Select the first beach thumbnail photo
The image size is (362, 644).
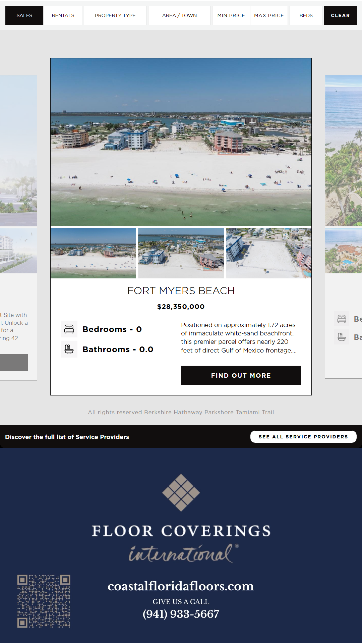tap(93, 253)
